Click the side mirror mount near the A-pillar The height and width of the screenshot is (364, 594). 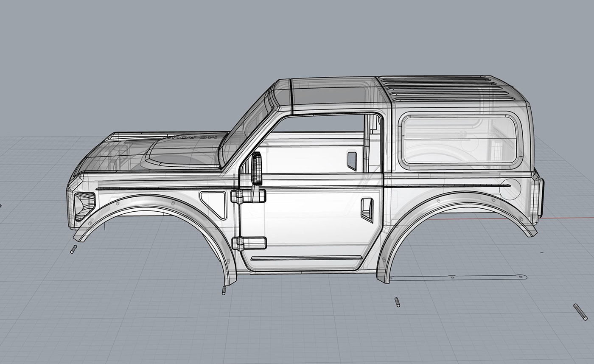point(257,168)
